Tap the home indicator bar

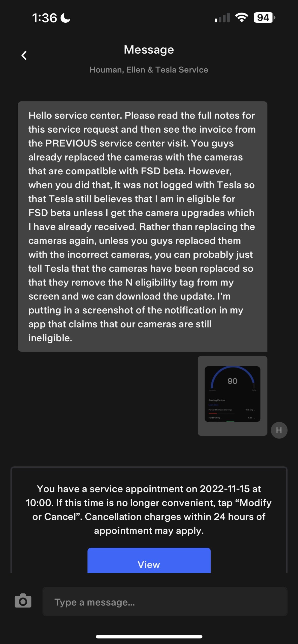(149, 636)
